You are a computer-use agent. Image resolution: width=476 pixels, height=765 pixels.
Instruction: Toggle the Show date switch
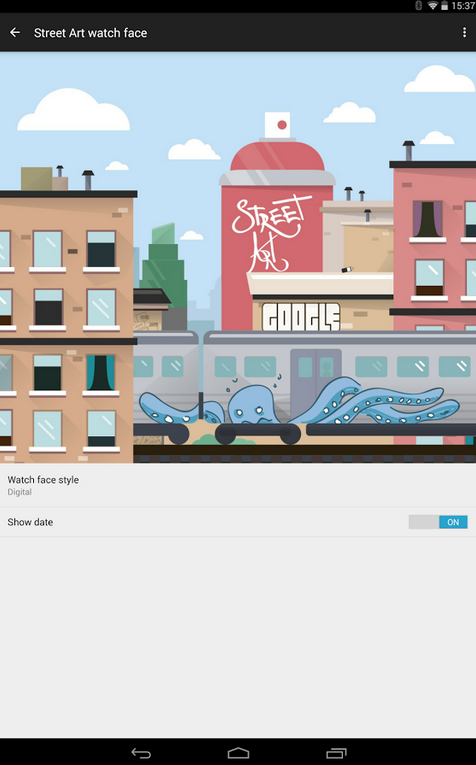[x=438, y=522]
